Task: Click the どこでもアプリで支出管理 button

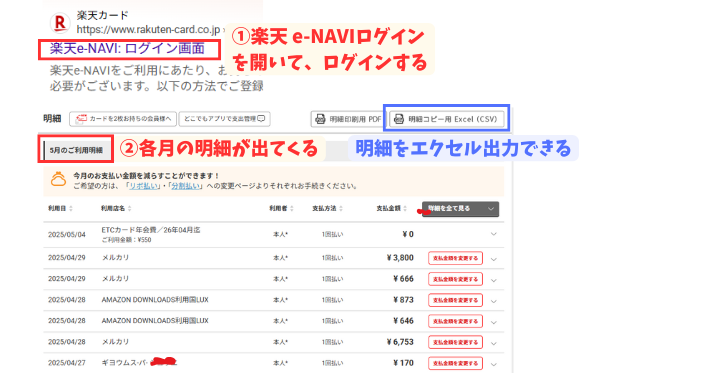Action: [x=224, y=119]
